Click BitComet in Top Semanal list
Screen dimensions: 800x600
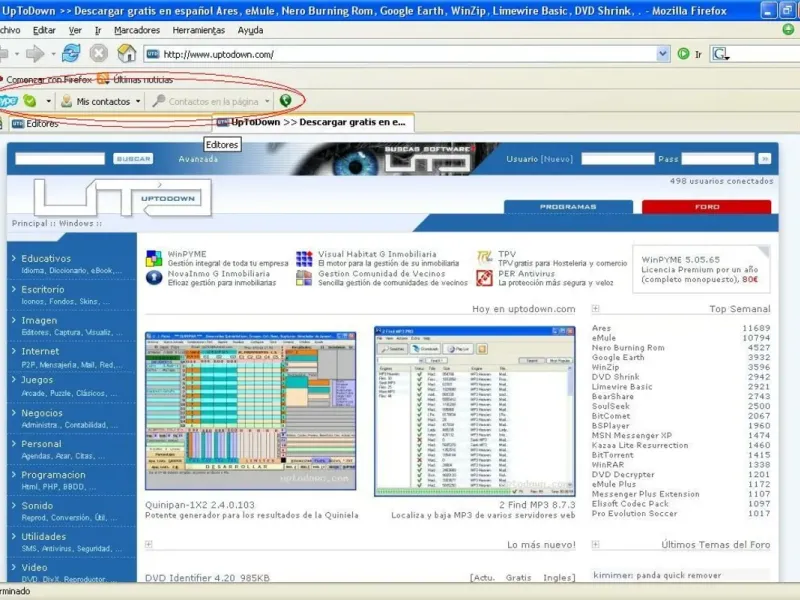pos(611,416)
